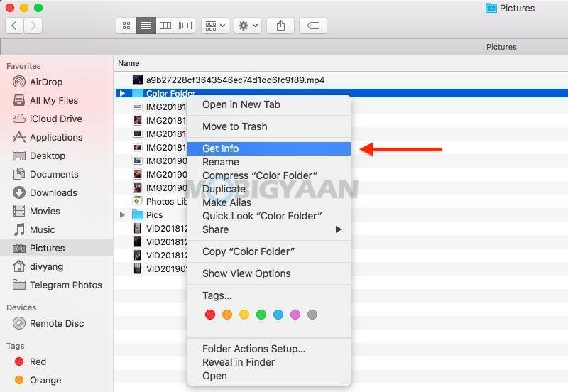
Task: Select Remote Disc under Devices
Action: [57, 323]
